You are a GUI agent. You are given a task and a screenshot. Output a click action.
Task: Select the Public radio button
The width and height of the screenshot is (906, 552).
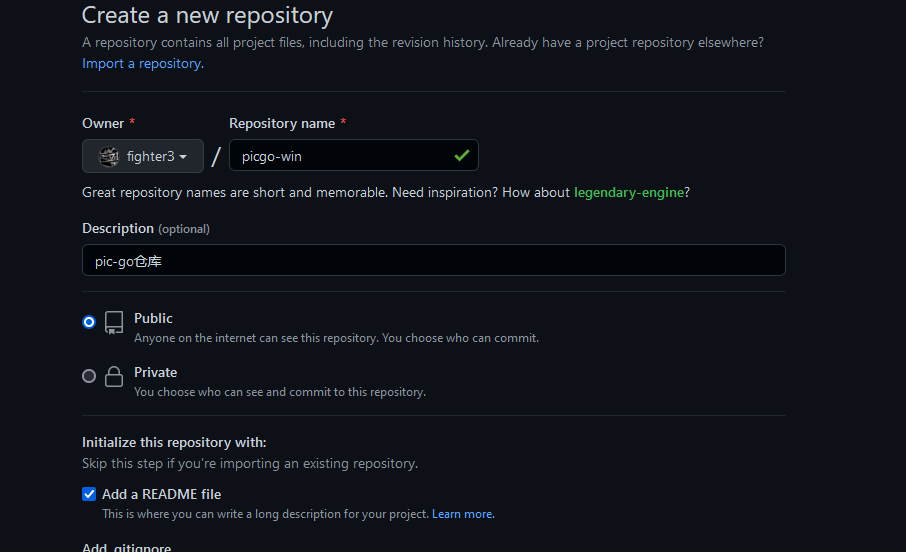pos(89,322)
